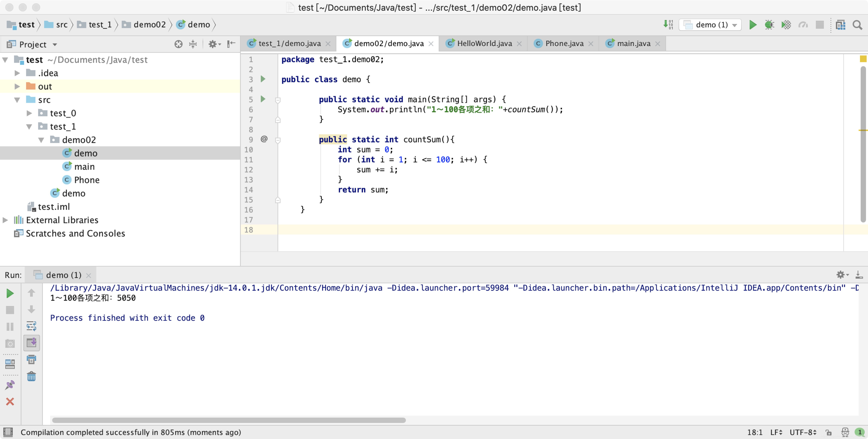
Task: Click the editor vertical scrollbar
Action: [x=863, y=144]
